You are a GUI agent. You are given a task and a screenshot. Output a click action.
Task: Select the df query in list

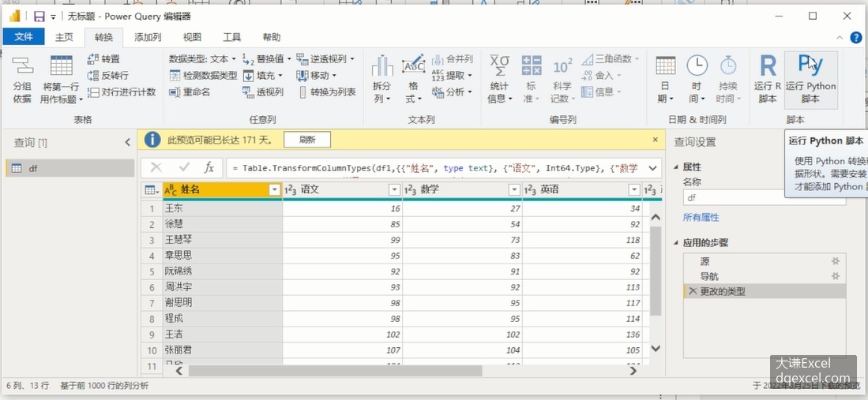70,168
